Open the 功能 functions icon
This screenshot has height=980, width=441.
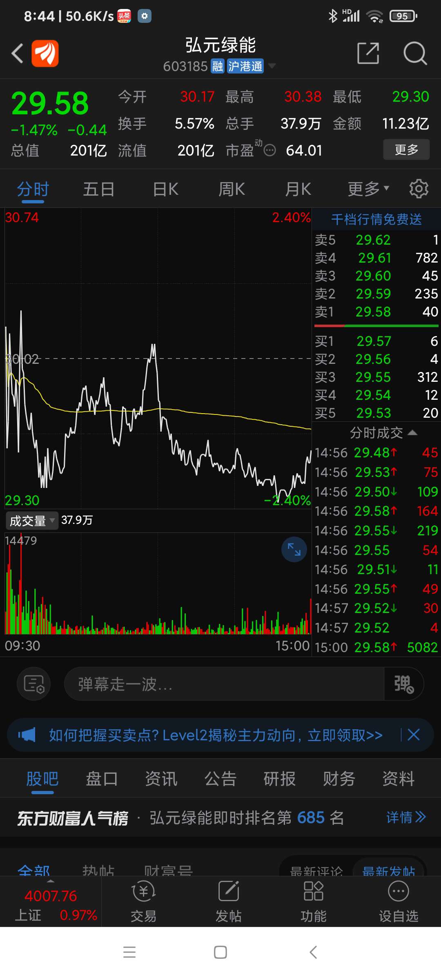(313, 902)
